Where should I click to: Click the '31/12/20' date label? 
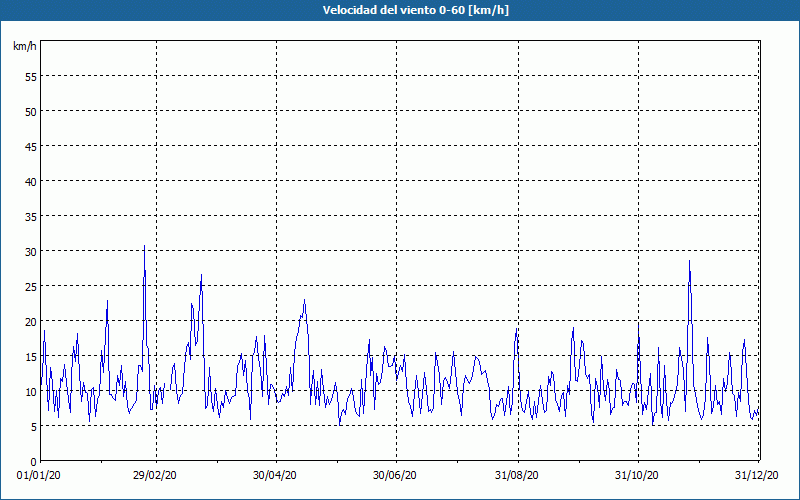pos(757,475)
